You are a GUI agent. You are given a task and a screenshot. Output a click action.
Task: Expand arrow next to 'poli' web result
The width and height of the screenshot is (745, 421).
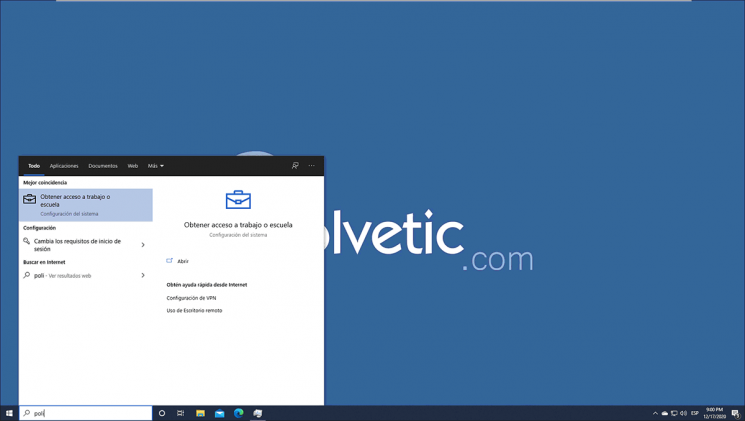coord(143,275)
